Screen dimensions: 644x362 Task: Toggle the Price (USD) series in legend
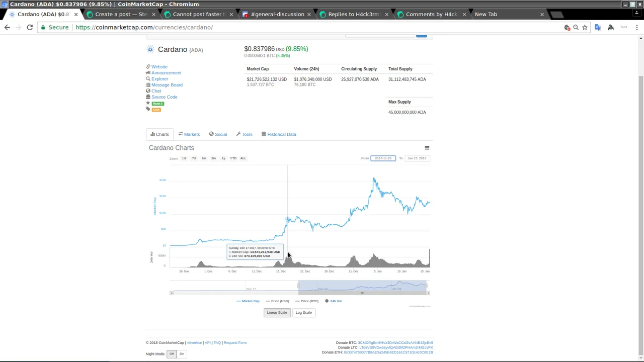coord(277,301)
